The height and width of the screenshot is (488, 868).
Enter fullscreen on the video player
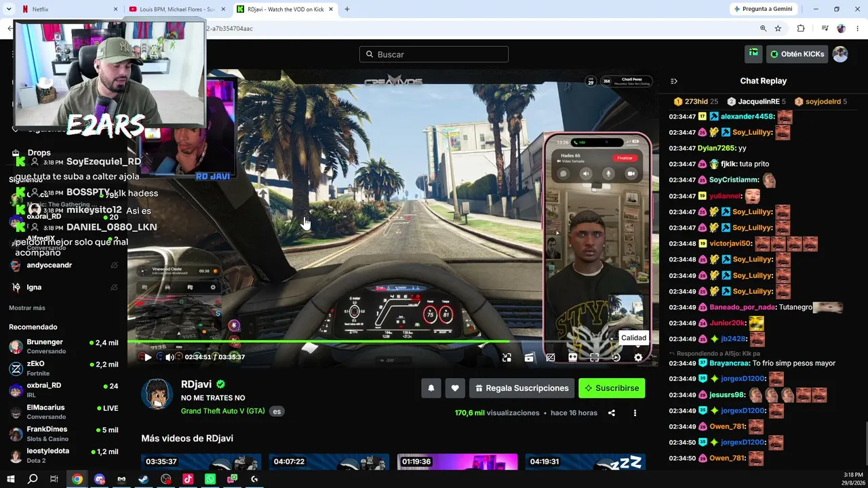594,357
